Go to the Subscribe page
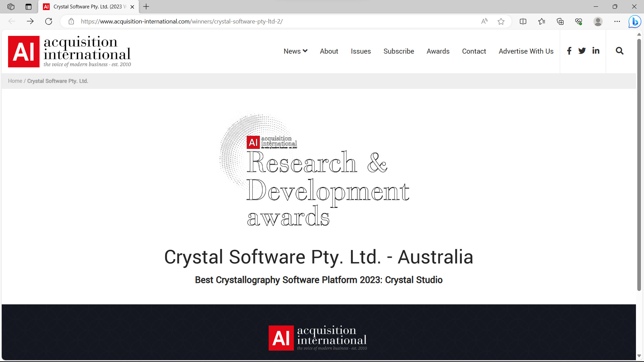644x362 pixels. 398,51
